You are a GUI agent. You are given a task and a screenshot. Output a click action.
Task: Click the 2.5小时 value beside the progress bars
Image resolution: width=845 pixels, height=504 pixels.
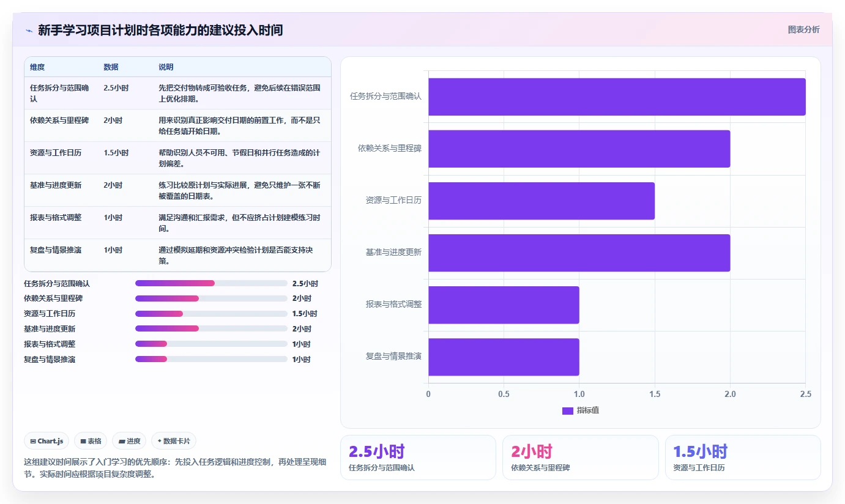tap(305, 284)
